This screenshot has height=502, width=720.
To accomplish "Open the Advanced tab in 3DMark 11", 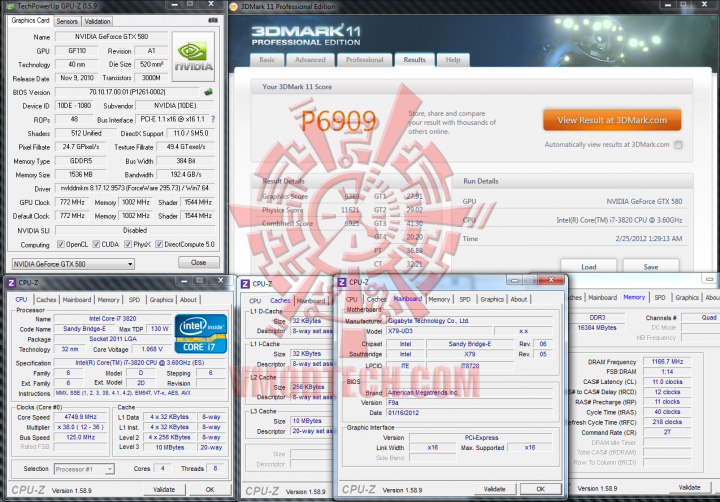I will (310, 60).
